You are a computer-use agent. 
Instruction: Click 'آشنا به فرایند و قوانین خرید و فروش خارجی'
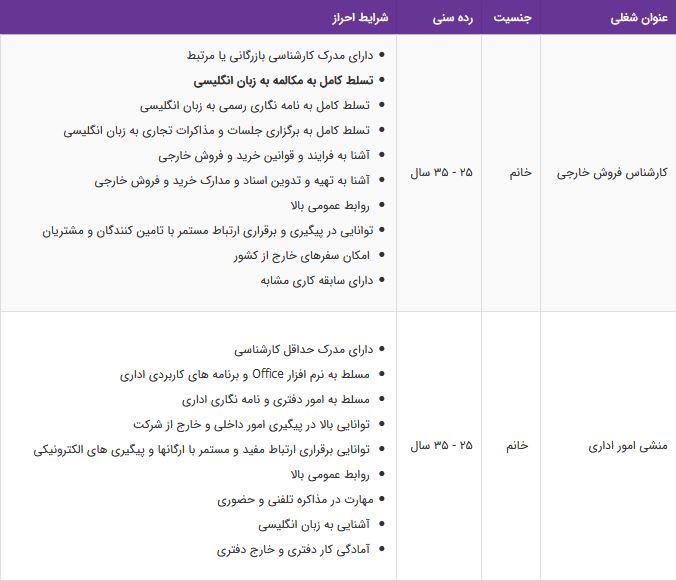pos(264,156)
